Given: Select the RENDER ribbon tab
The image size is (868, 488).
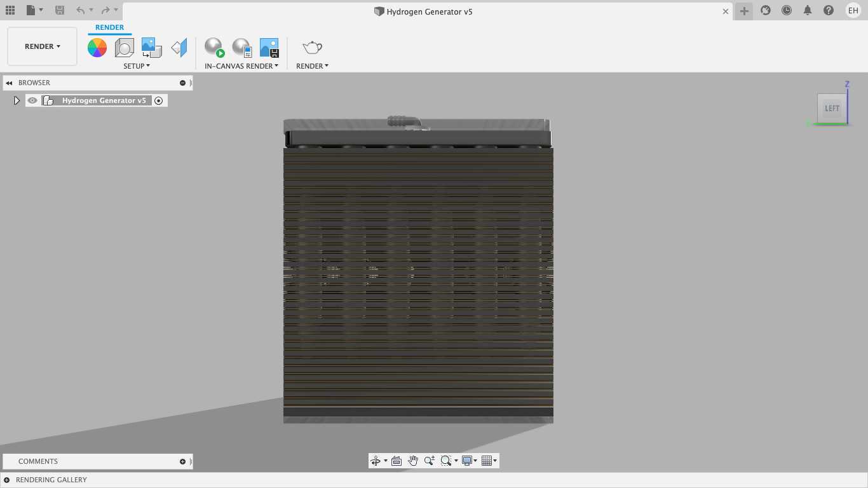Looking at the screenshot, I should pyautogui.click(x=110, y=27).
